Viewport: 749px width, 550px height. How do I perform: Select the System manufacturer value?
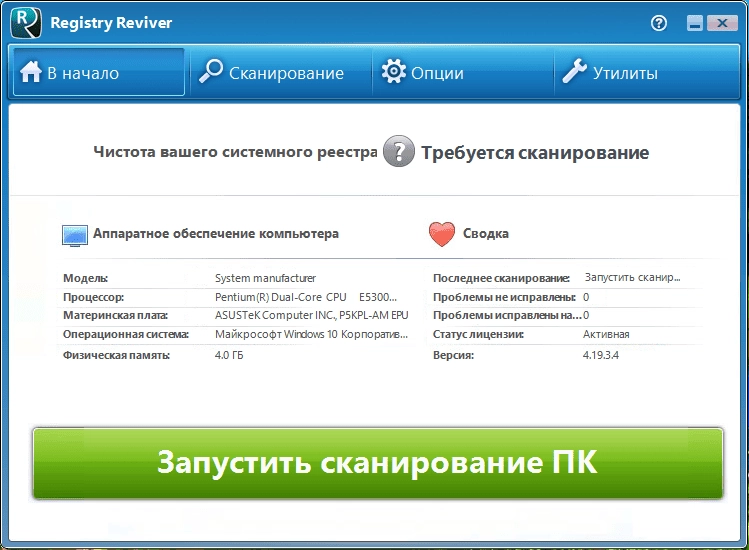[265, 278]
